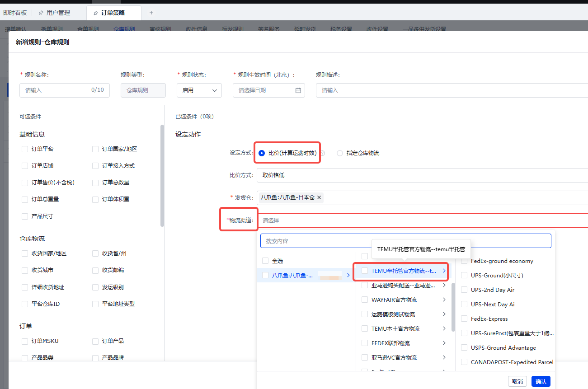
Task: Tick the WAYFAIR官方物流 checkbox
Action: (x=365, y=300)
